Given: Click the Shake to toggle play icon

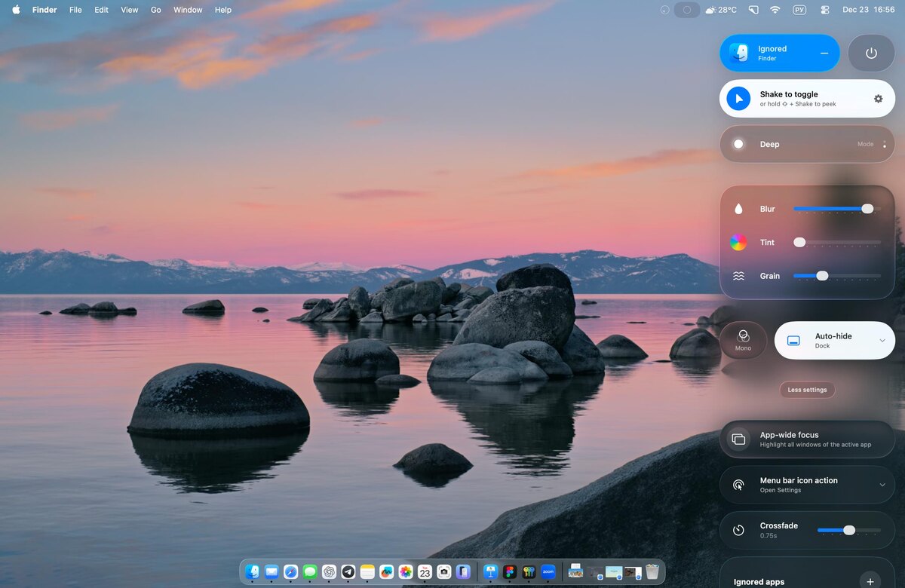Looking at the screenshot, I should [738, 99].
